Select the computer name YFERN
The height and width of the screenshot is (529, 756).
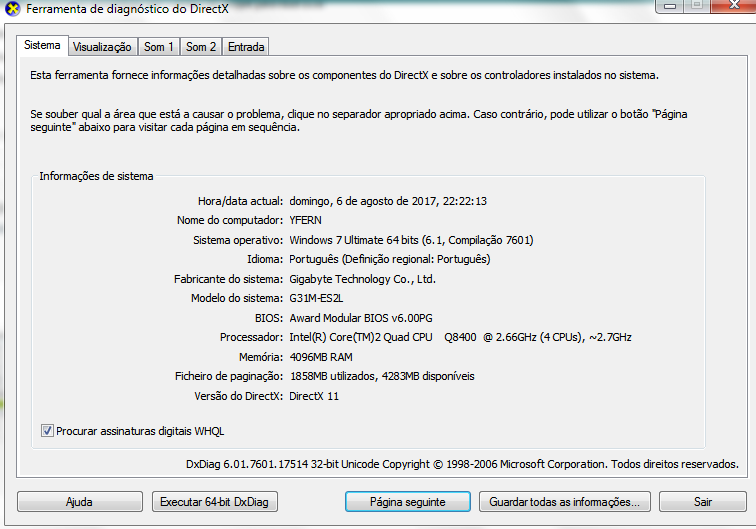[x=305, y=220]
